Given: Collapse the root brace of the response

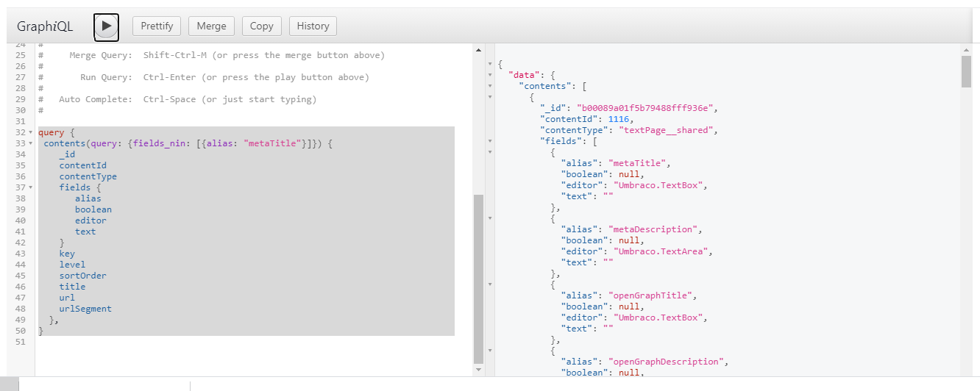Looking at the screenshot, I should (x=489, y=64).
